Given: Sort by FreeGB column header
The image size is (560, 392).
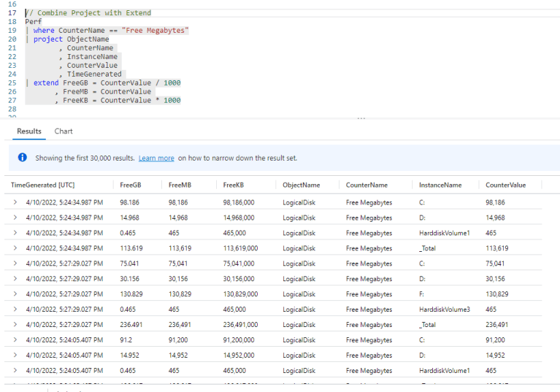Looking at the screenshot, I should [x=131, y=185].
